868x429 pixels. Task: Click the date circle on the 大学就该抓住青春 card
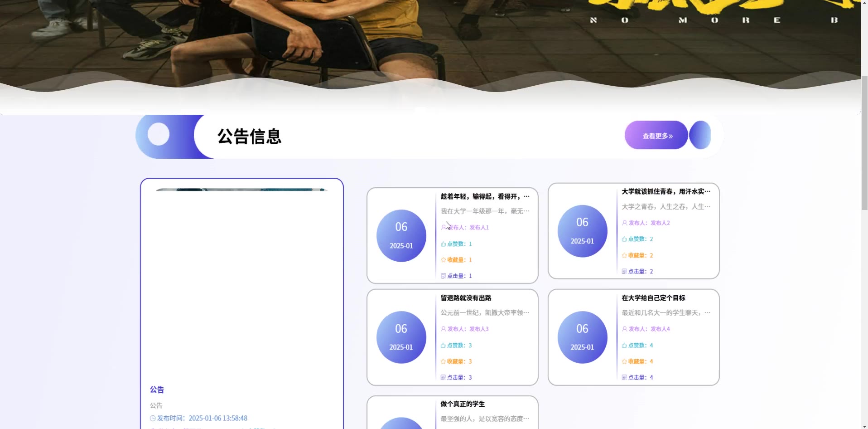tap(582, 231)
